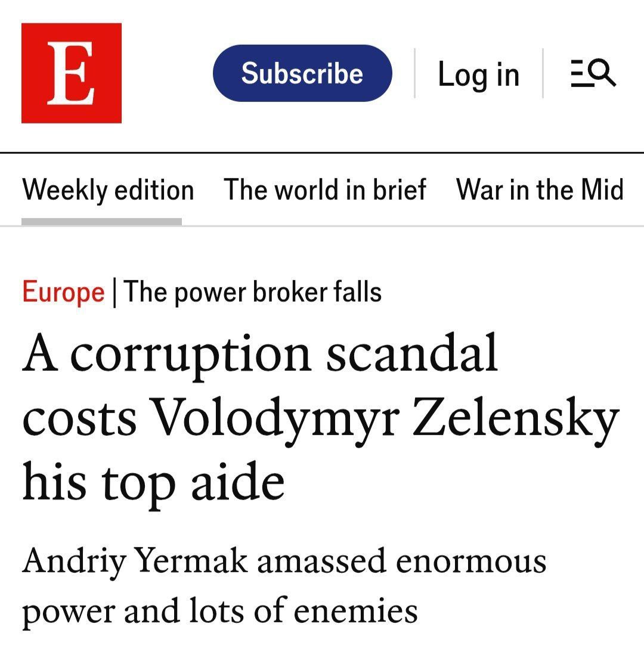
Task: Click the Log in link
Action: tap(478, 73)
